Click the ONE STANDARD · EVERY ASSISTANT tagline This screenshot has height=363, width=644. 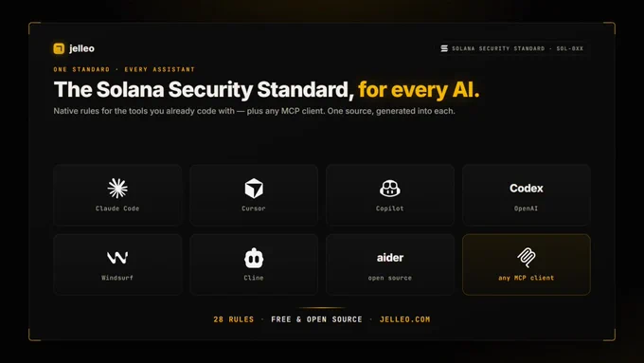pyautogui.click(x=124, y=69)
